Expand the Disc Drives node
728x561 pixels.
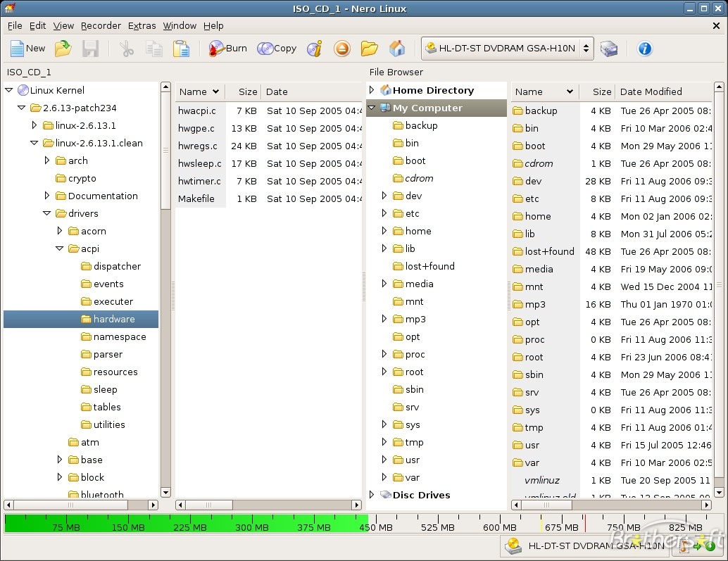[372, 495]
